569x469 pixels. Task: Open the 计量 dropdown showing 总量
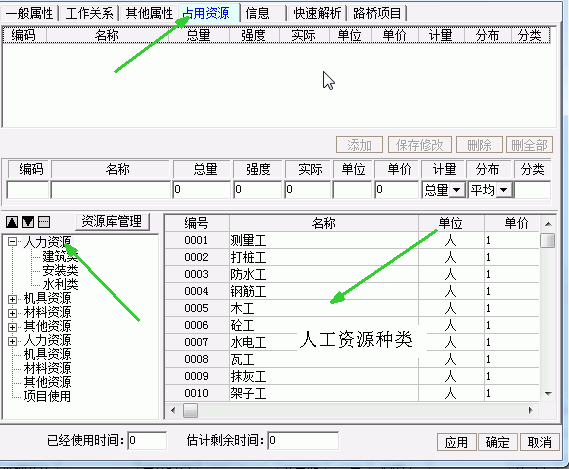click(x=457, y=190)
